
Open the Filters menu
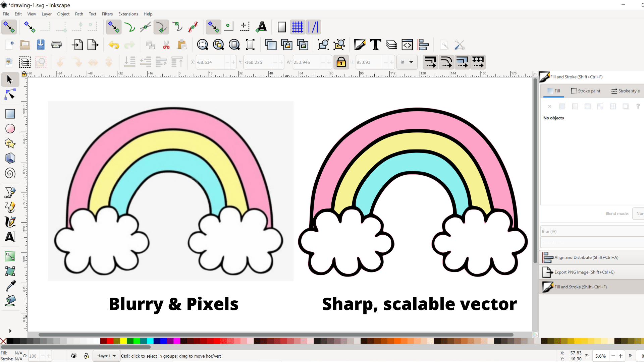pyautogui.click(x=107, y=14)
